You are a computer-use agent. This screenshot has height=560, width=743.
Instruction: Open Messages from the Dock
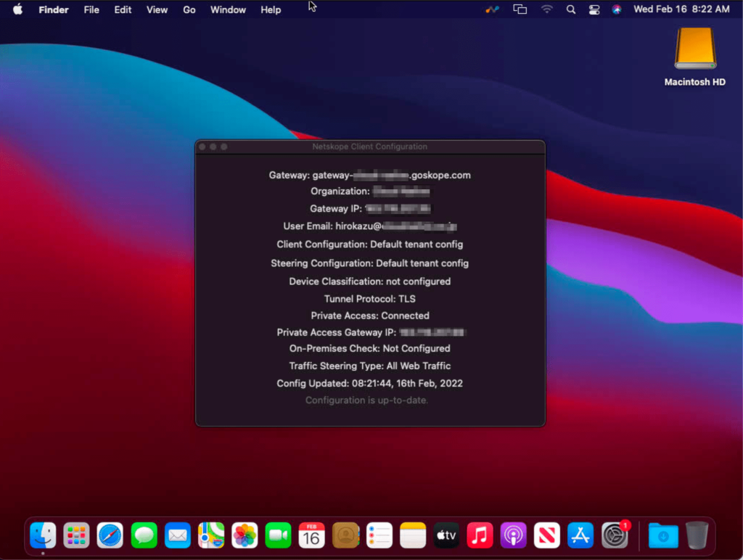[144, 535]
